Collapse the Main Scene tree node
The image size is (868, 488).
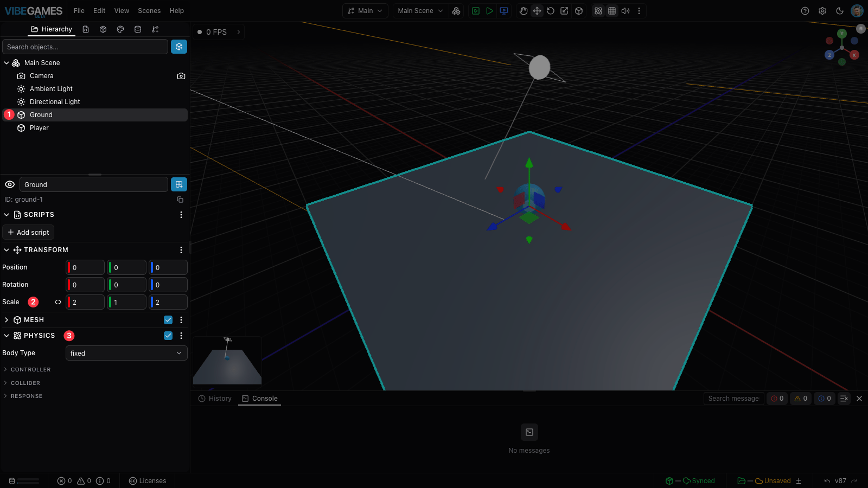point(7,63)
